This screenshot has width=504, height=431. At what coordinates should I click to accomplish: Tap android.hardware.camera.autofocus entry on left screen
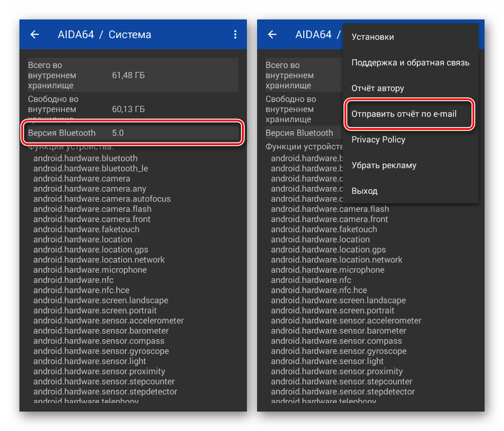102,199
